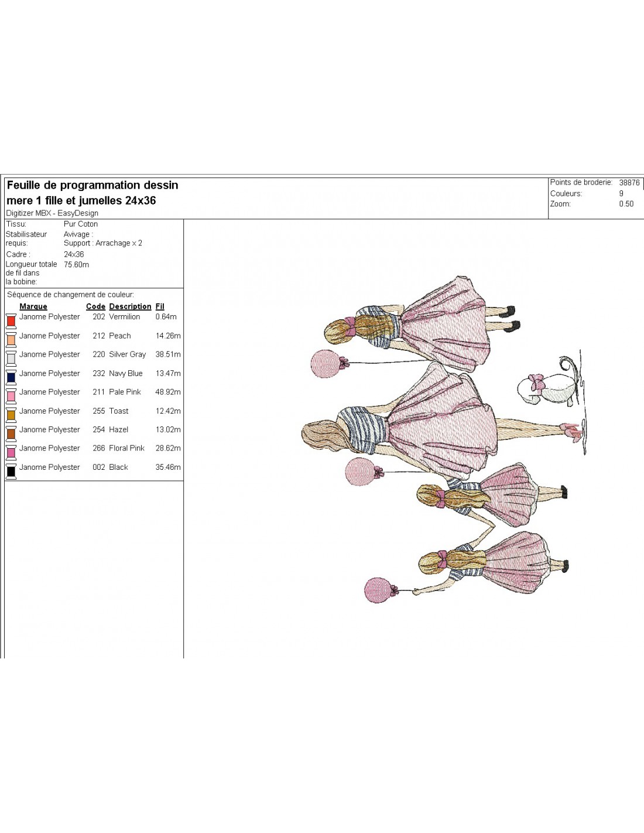This screenshot has width=644, height=833.
Task: Choose the Toast thread spool icon
Action: pyautogui.click(x=11, y=414)
